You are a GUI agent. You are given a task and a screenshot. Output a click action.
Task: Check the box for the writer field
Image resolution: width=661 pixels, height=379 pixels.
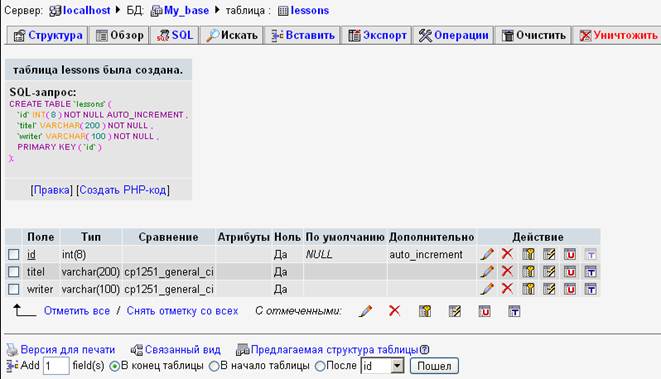pos(13,289)
